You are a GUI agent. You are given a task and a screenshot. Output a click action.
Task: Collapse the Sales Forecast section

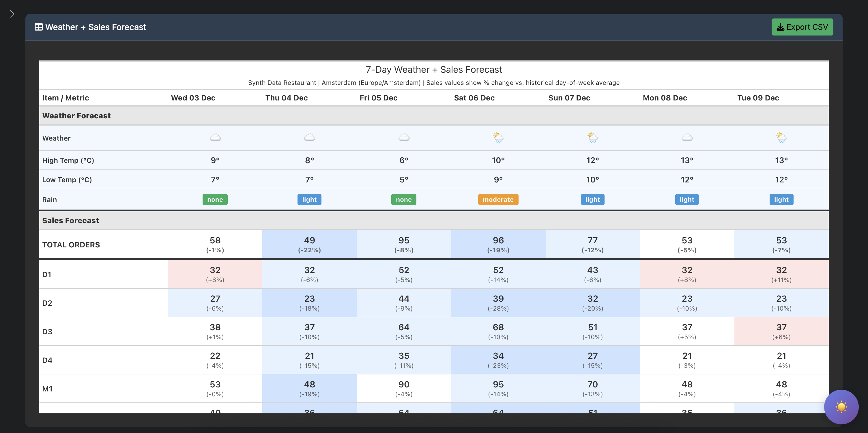pyautogui.click(x=70, y=220)
